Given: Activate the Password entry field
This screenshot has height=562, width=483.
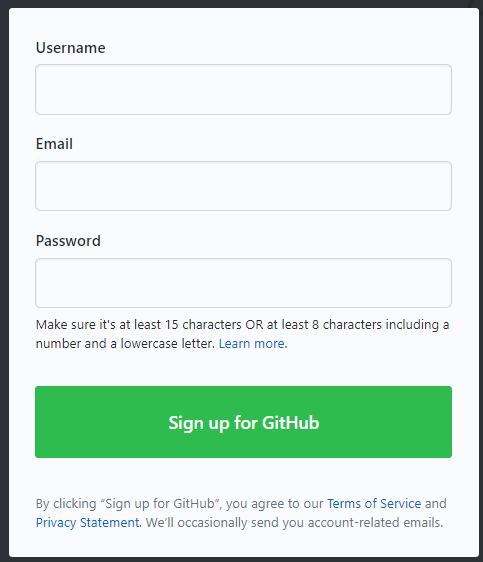Looking at the screenshot, I should (x=243, y=283).
